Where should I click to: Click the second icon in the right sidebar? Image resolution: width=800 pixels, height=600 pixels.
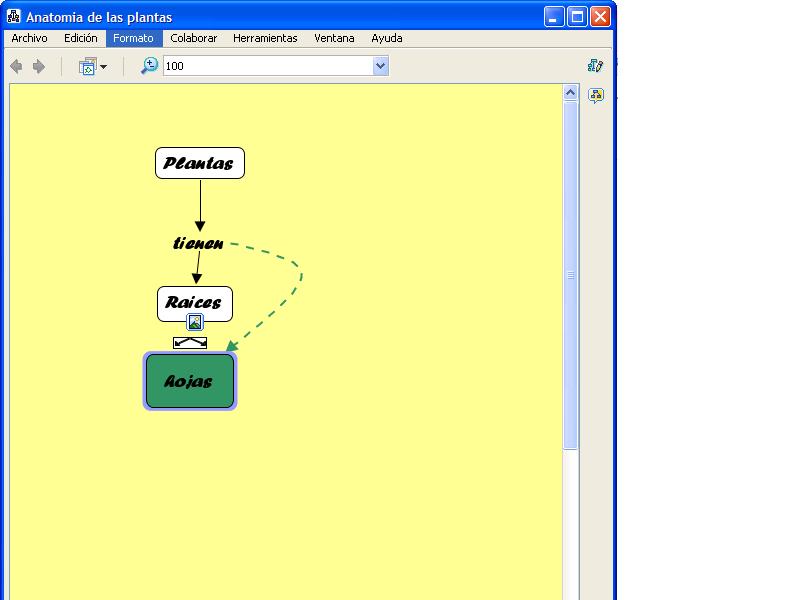pyautogui.click(x=596, y=96)
